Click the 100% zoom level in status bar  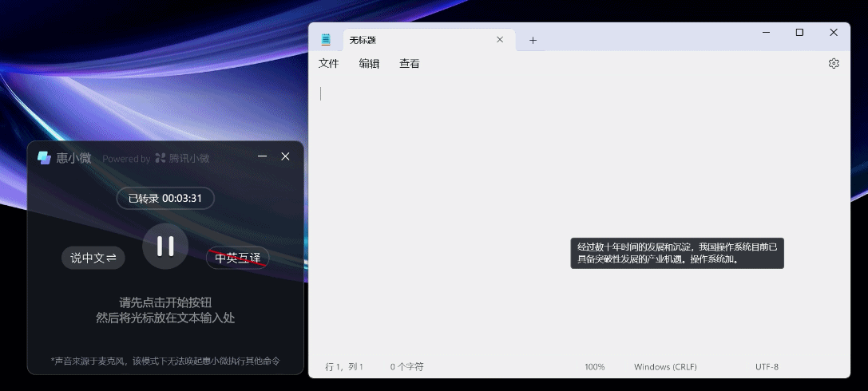[595, 367]
